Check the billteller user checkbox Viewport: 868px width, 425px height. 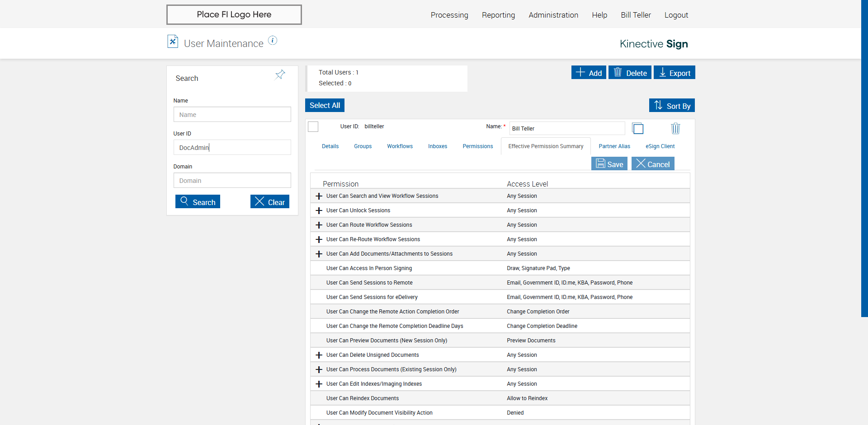click(x=313, y=127)
